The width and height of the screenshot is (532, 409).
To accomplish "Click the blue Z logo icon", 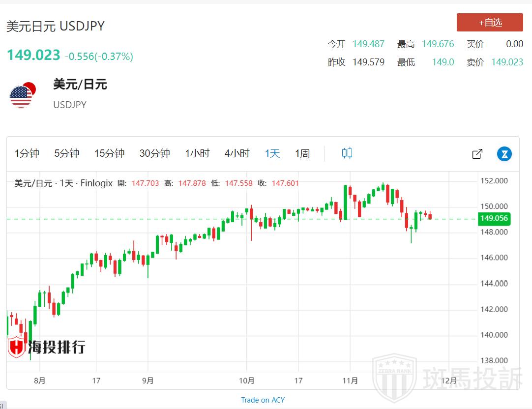I will click(504, 154).
